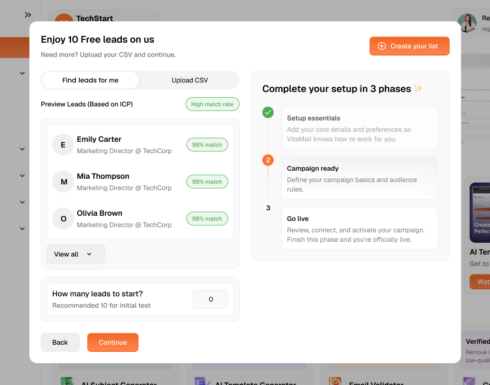Select Emily Carter lead avatar E

coord(63,145)
